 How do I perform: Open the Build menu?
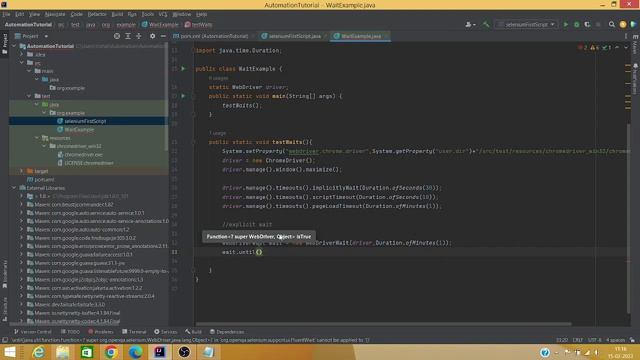tap(117, 14)
